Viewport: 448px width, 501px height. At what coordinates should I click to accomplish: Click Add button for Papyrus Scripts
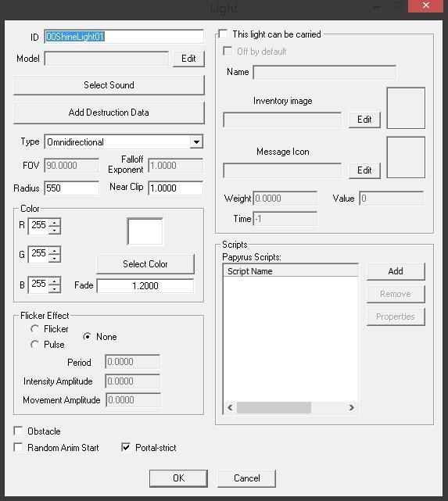click(x=396, y=271)
